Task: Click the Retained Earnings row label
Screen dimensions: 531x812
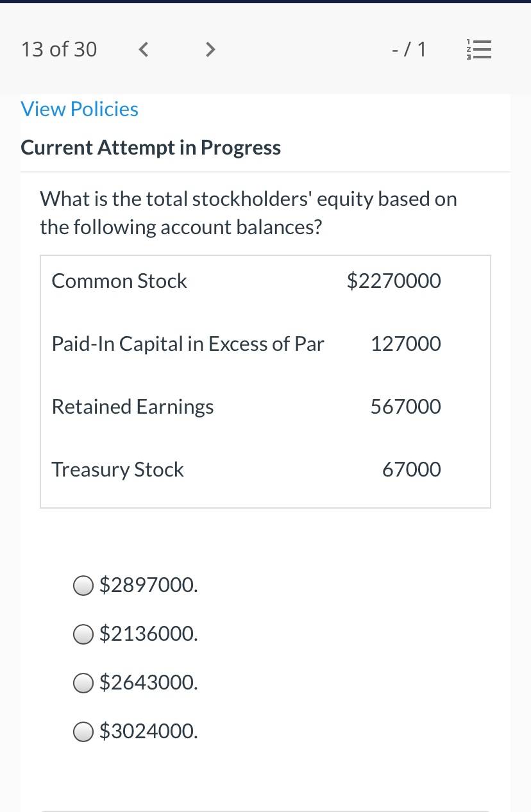Action: point(133,407)
